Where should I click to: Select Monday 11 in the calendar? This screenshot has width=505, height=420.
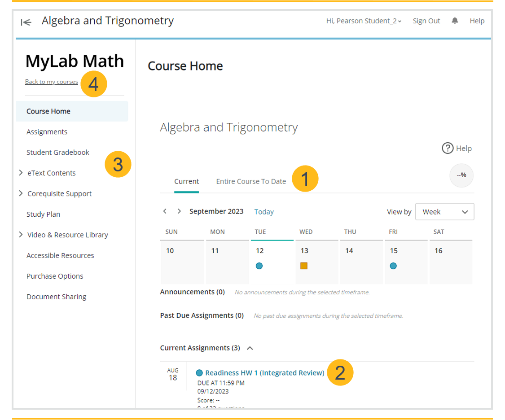click(228, 263)
